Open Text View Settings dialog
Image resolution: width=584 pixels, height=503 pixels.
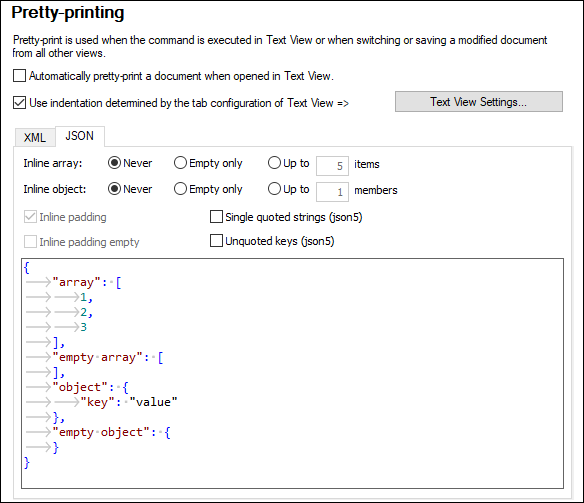click(479, 102)
